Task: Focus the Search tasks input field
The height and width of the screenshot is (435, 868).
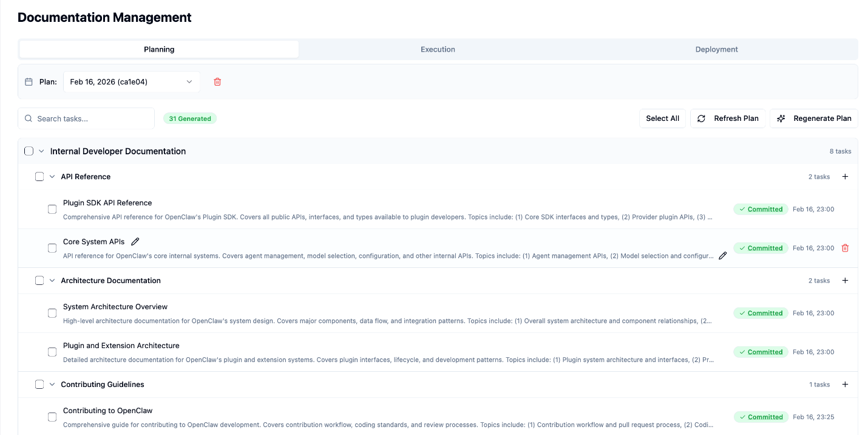Action: pyautogui.click(x=91, y=118)
